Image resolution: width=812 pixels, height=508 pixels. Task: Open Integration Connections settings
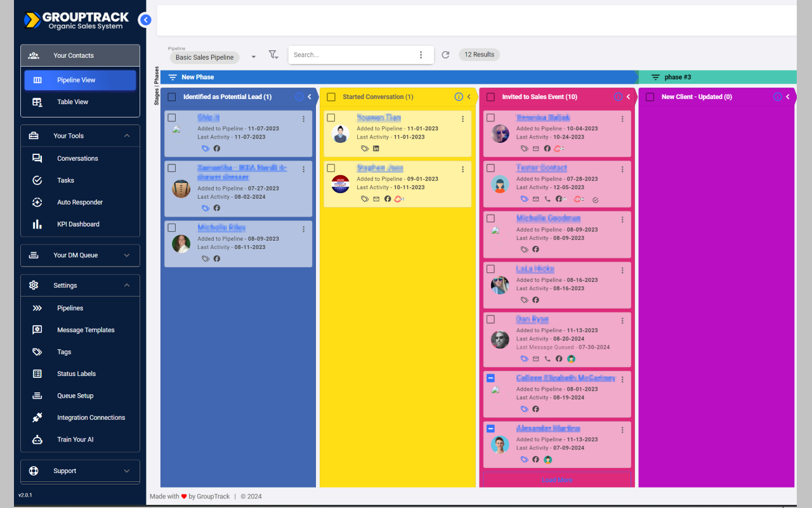point(91,418)
